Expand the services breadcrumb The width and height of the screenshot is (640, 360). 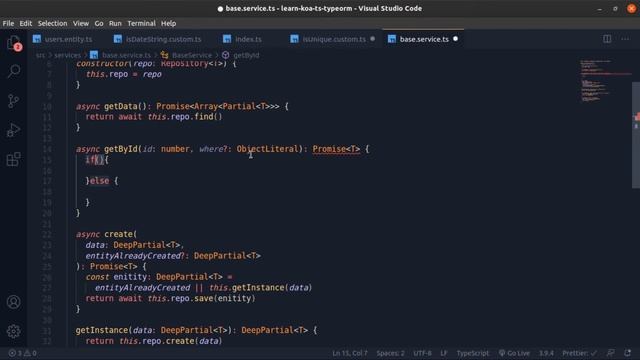[x=67, y=55]
